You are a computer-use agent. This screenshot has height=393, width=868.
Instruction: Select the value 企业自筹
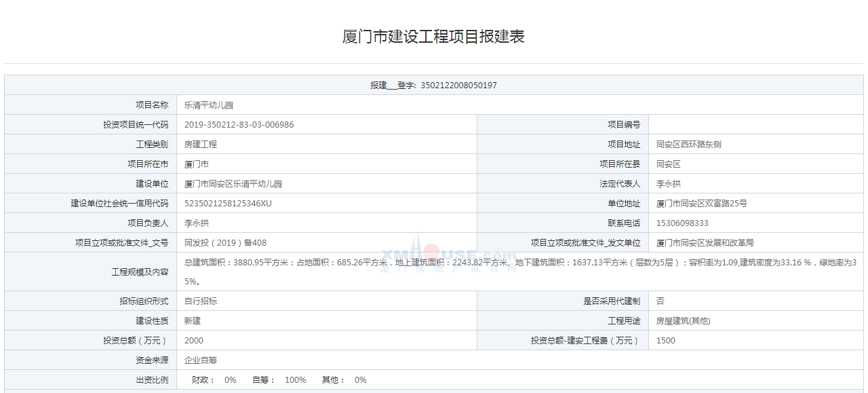pyautogui.click(x=201, y=360)
